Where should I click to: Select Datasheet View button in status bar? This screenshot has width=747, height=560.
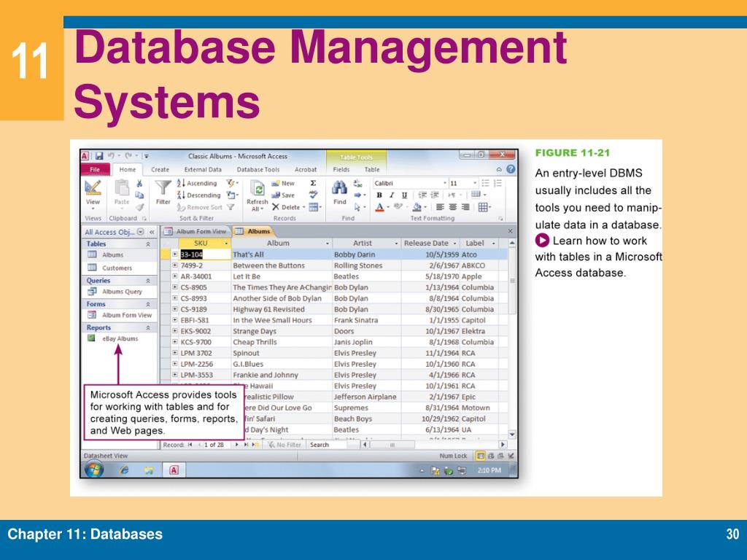point(481,456)
